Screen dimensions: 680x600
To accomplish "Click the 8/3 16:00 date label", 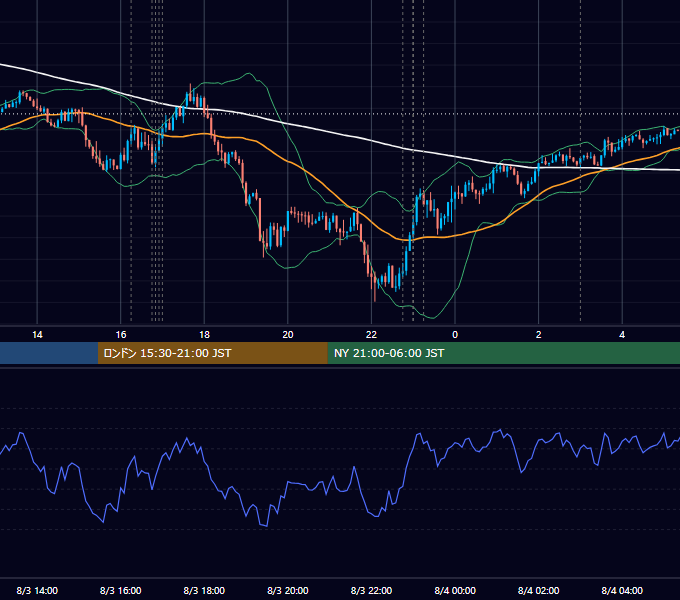I will (x=121, y=590).
